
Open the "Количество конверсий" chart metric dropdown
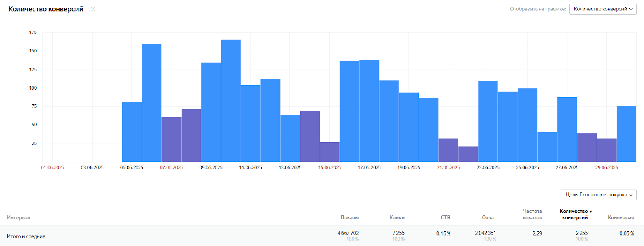(603, 9)
